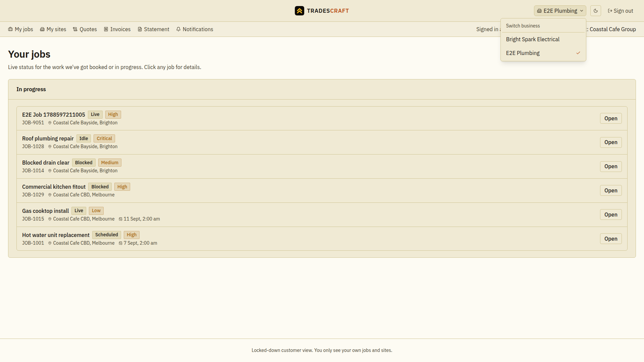
Task: Click the Blocked drain clear title
Action: (x=46, y=163)
